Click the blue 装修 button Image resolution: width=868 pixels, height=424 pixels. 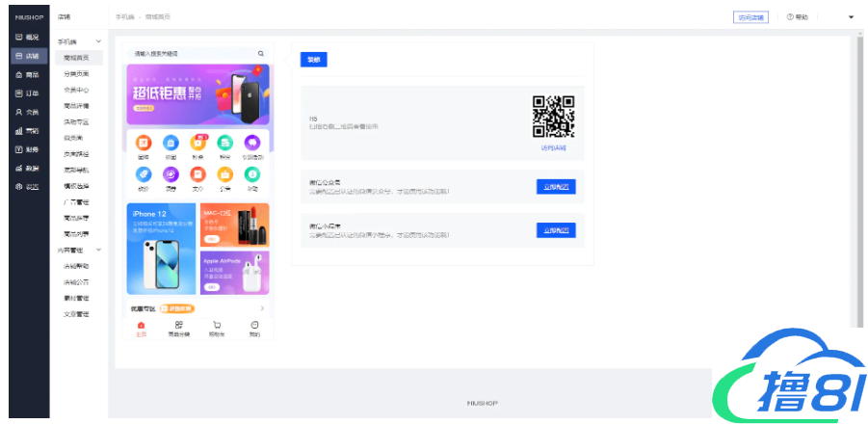(x=313, y=60)
